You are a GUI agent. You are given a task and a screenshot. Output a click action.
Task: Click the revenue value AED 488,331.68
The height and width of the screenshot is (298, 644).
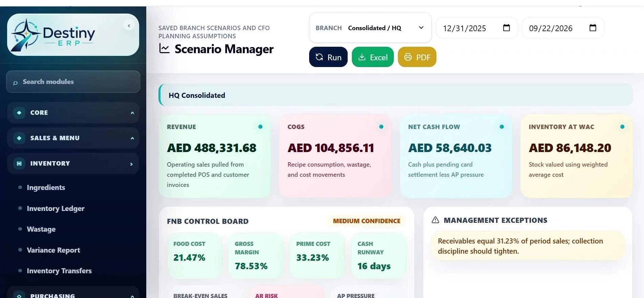coord(212,148)
